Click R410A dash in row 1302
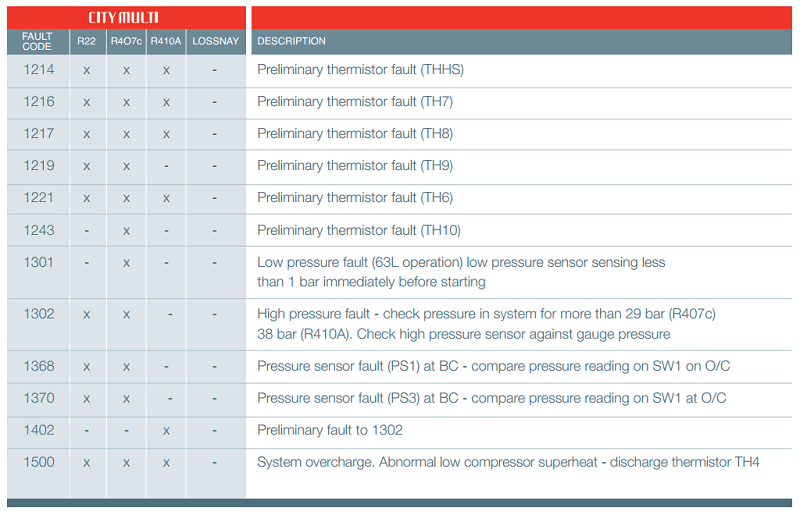 click(170, 315)
